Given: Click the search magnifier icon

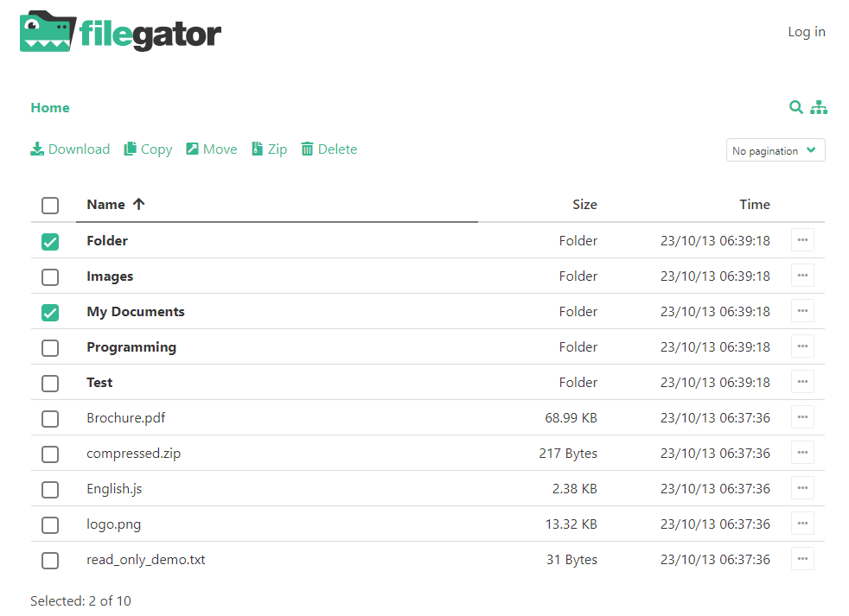Looking at the screenshot, I should point(796,107).
